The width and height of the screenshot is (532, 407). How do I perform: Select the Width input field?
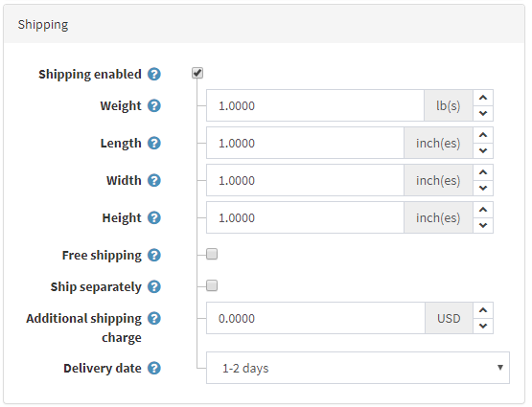pos(306,180)
